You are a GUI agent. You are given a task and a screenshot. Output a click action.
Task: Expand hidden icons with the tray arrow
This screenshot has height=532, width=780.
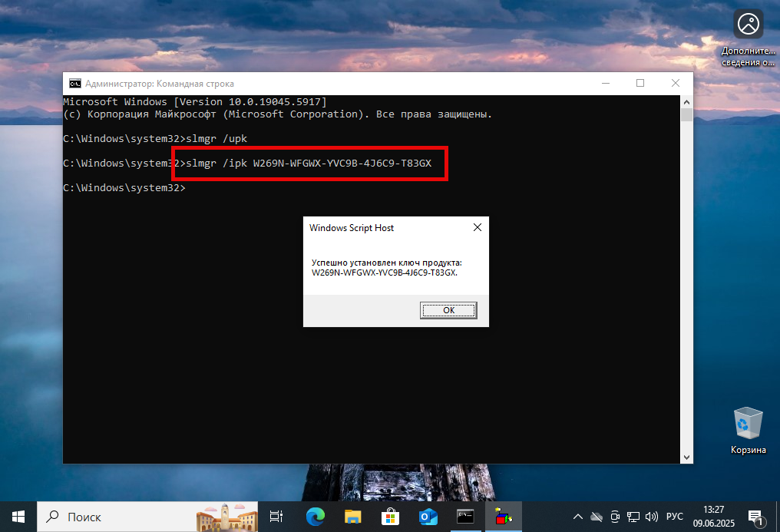[x=578, y=517]
